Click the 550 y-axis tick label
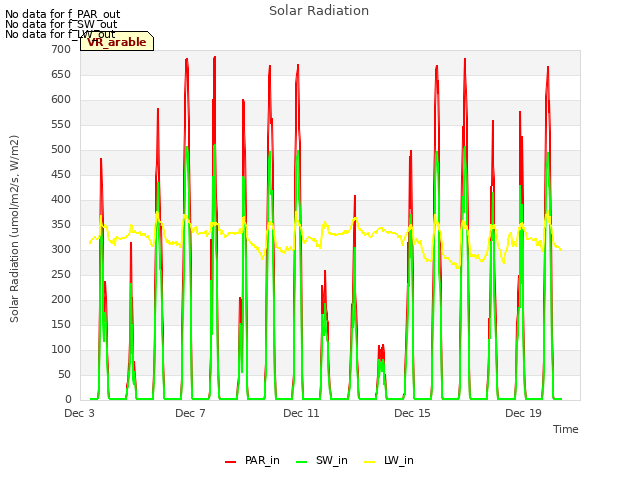 [61, 125]
